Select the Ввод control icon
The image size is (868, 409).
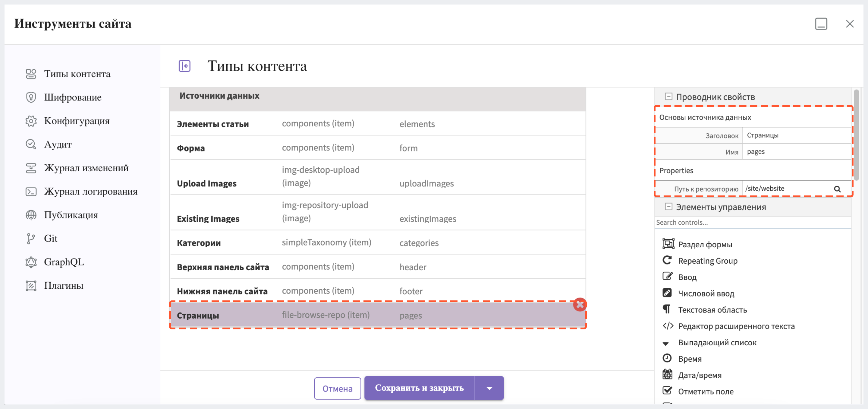coord(667,276)
